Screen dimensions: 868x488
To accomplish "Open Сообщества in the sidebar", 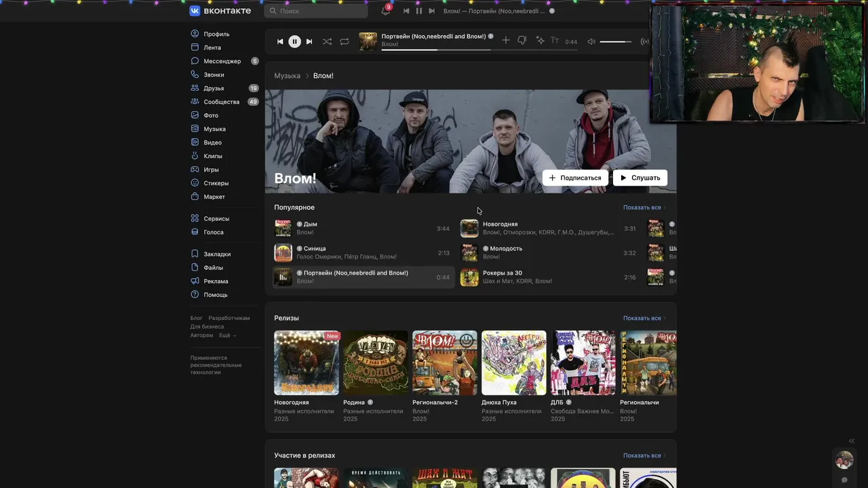I will (222, 102).
